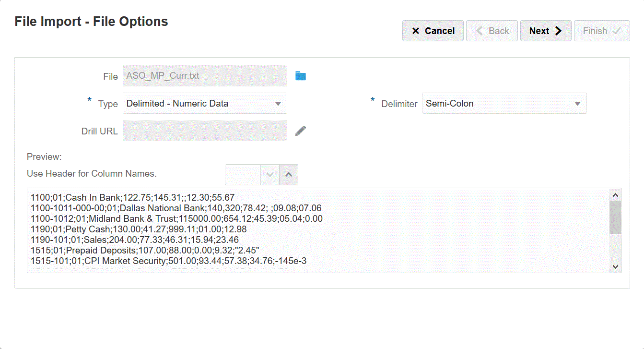Click the header row number field
This screenshot has width=644, height=349.
pyautogui.click(x=243, y=175)
